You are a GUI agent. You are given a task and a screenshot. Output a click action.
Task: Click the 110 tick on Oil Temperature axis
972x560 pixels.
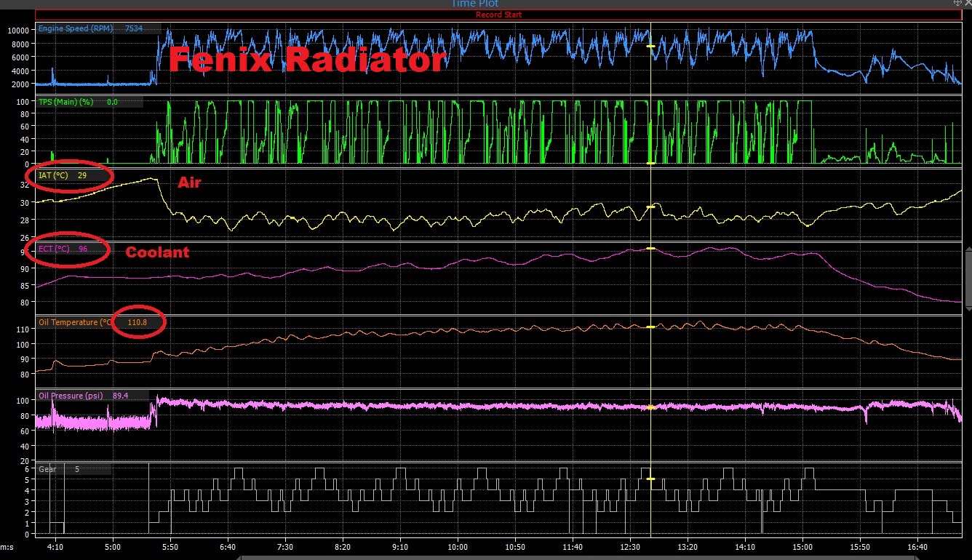click(x=23, y=329)
